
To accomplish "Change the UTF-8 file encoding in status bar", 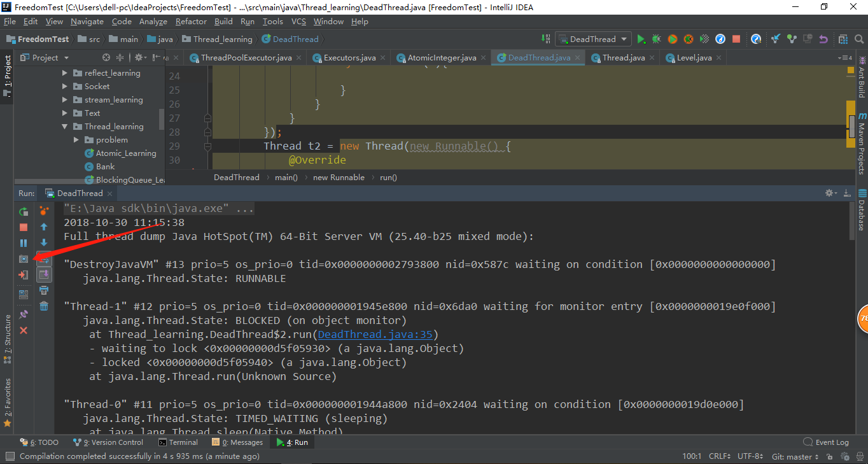I will [x=750, y=456].
